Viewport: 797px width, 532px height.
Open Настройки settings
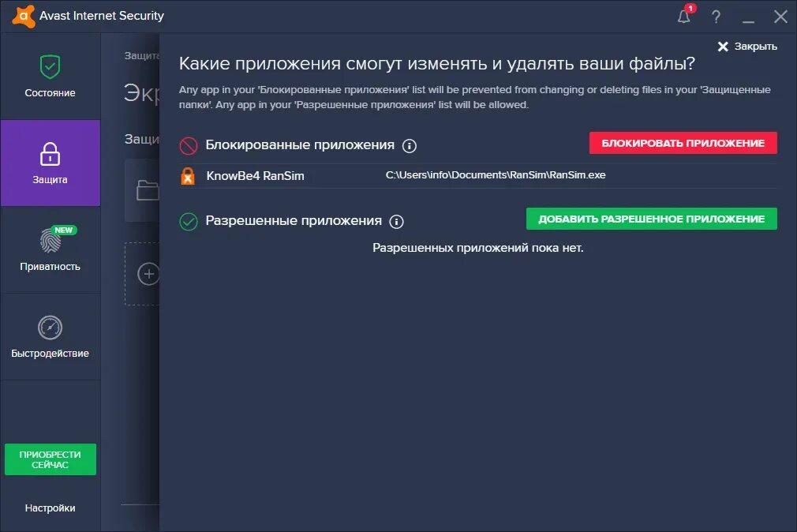tap(50, 508)
